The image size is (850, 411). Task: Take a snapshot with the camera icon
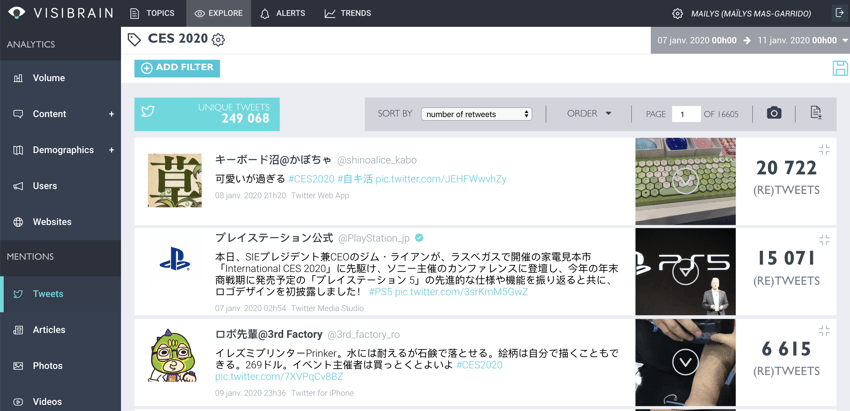point(774,113)
